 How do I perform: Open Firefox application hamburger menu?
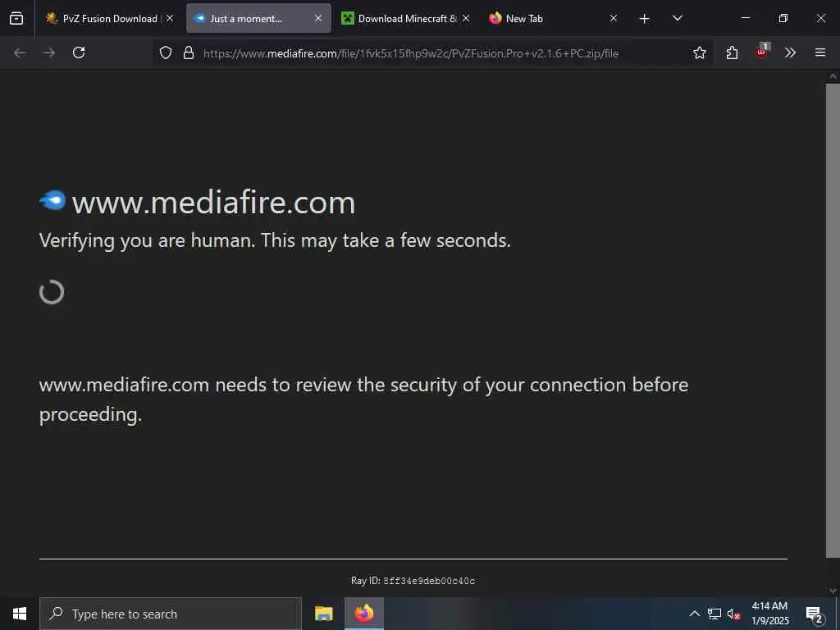pyautogui.click(x=820, y=52)
